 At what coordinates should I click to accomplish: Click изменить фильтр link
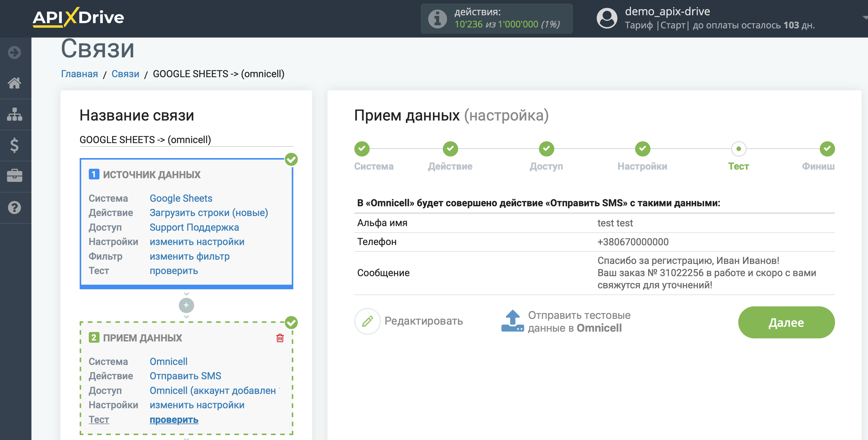pyautogui.click(x=189, y=256)
